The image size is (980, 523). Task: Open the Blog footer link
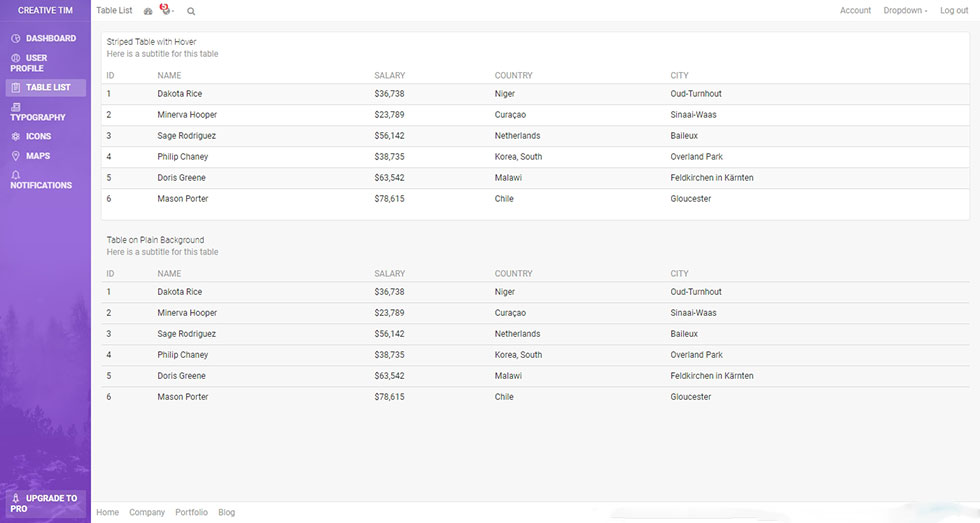(x=227, y=512)
